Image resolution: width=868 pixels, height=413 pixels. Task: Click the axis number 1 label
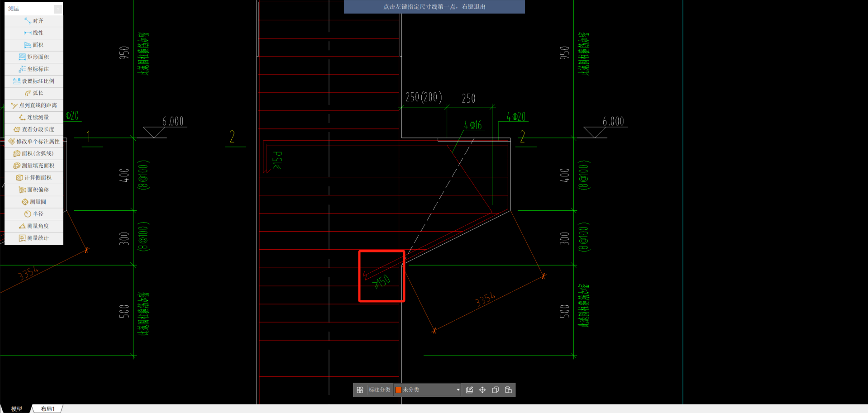pos(89,137)
